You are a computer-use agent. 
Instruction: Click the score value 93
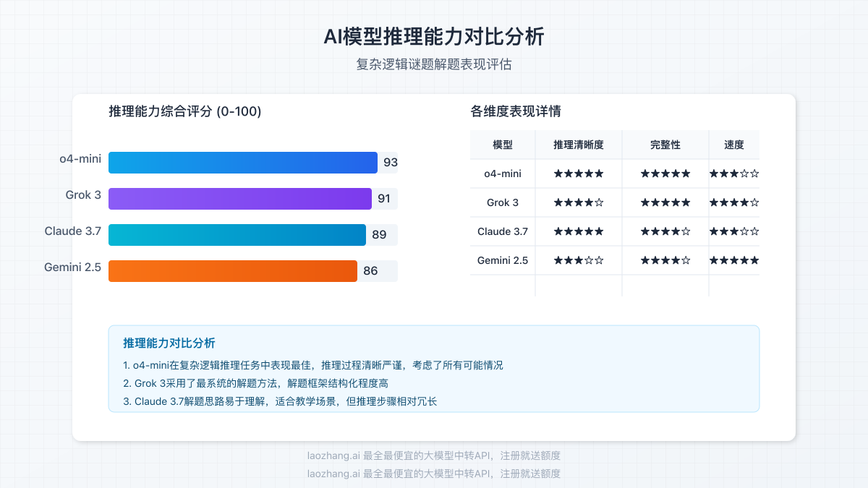click(x=391, y=163)
